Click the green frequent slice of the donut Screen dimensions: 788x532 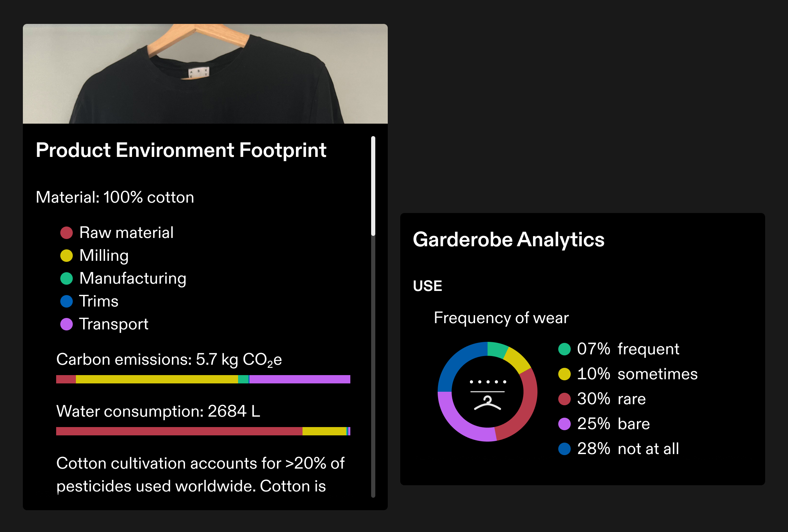[497, 349]
